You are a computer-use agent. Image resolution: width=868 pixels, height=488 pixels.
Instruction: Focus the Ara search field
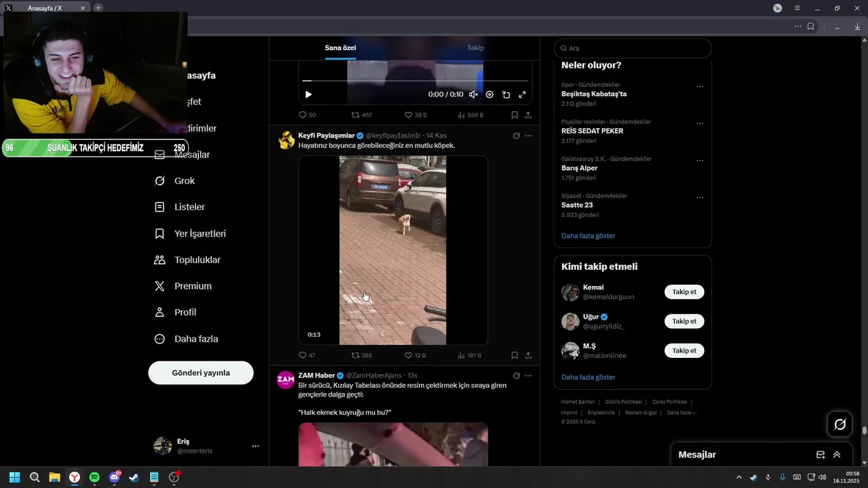[x=633, y=48]
